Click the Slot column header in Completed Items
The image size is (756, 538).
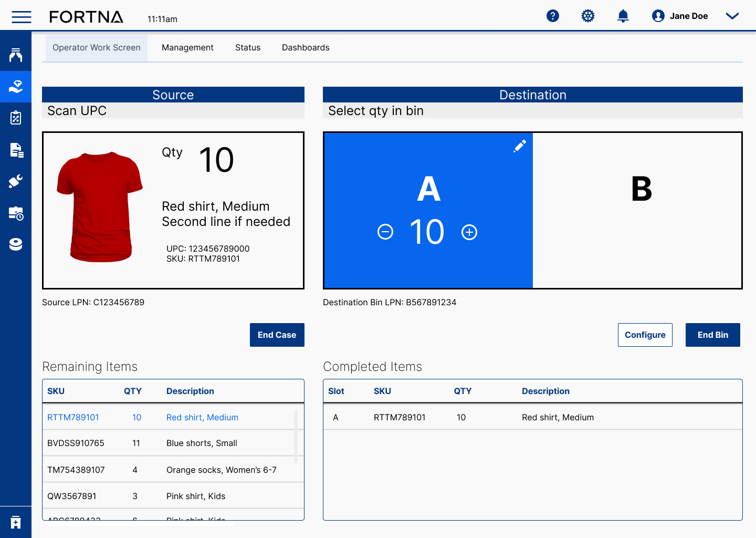pos(336,391)
